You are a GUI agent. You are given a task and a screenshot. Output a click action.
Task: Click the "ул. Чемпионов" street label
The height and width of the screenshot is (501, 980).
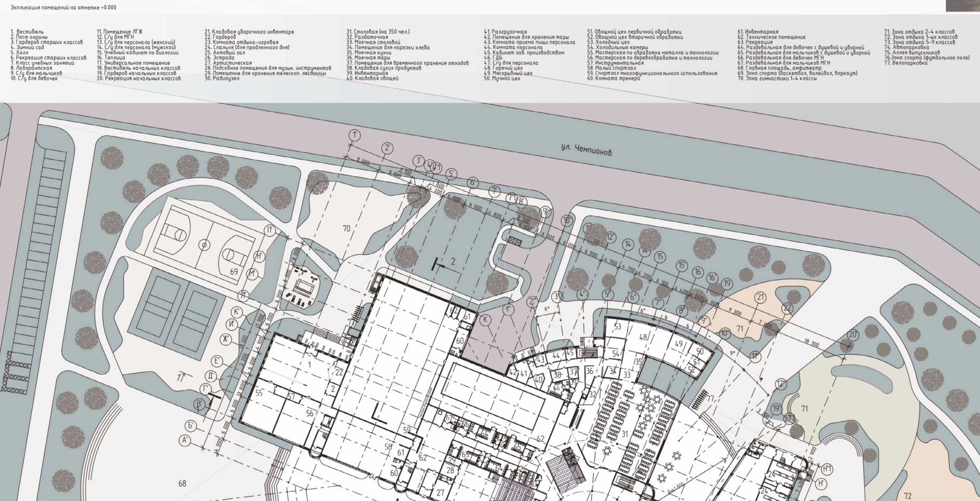tap(586, 149)
